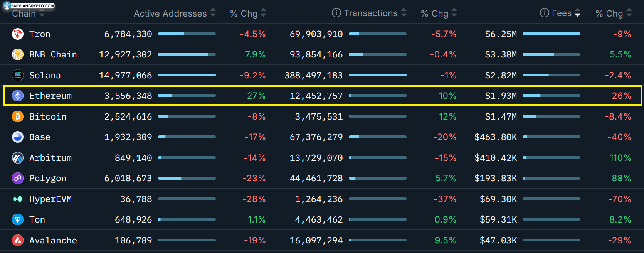Select Avalanche fees value $47.03K
This screenshot has height=253, width=644.
[498, 240]
